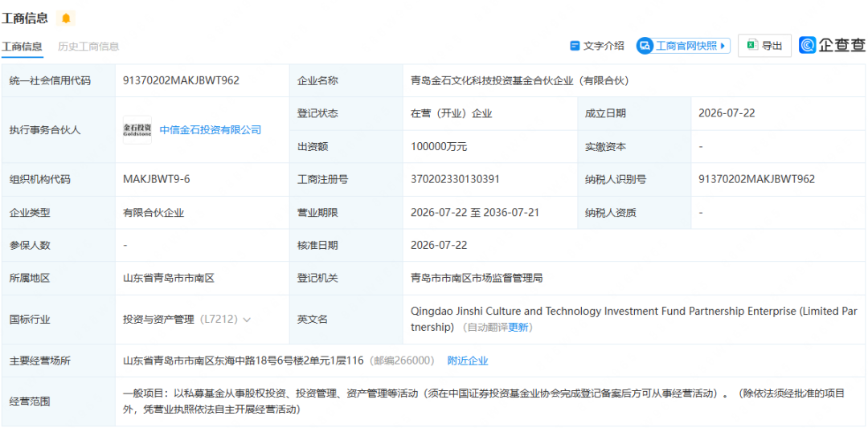Open the 附近企业 nearby companies link
This screenshot has width=868, height=428.
(x=468, y=361)
